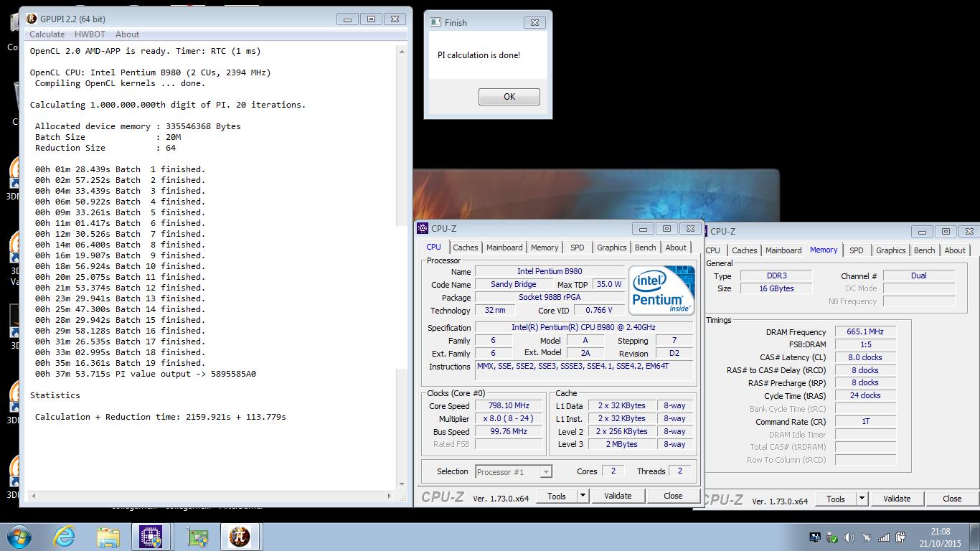Viewport: 980px width, 551px height.
Task: Click Tools button in rear CPU-Z window
Action: point(836,499)
